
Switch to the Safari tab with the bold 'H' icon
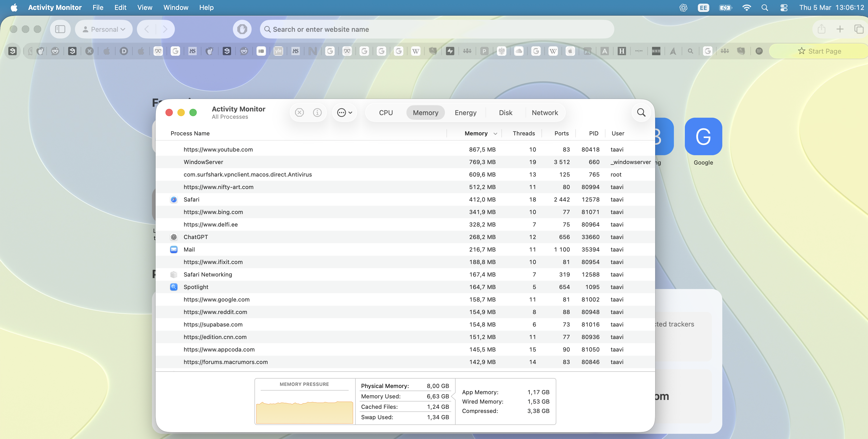coord(622,51)
